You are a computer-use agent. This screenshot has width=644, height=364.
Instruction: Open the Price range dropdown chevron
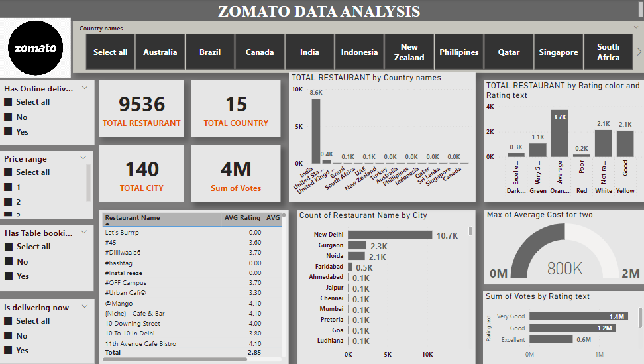tap(83, 158)
